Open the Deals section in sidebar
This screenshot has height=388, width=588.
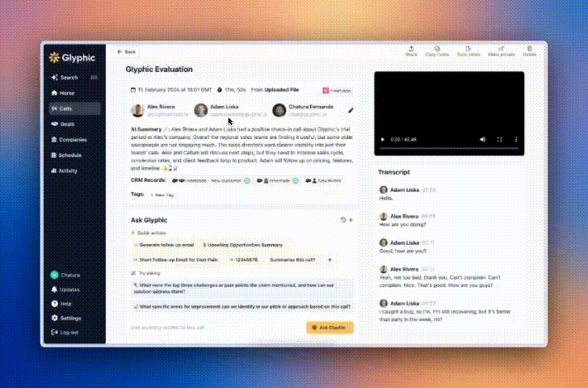click(x=63, y=124)
